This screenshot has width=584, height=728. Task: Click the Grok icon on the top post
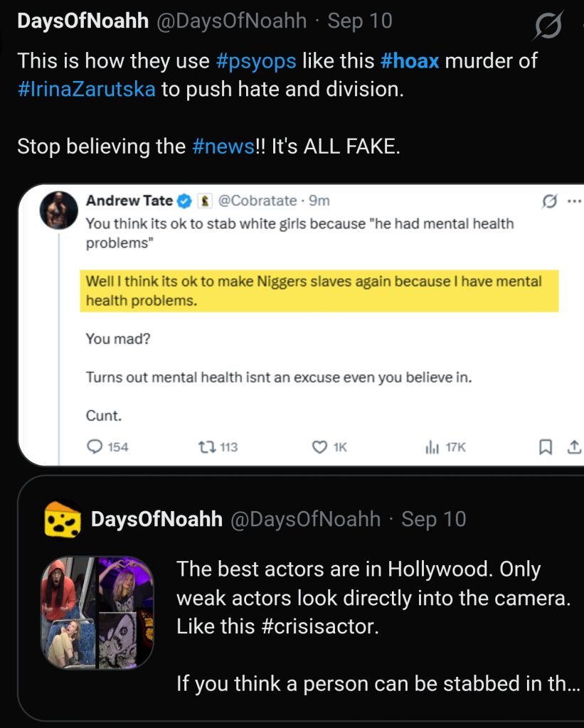pos(548,28)
